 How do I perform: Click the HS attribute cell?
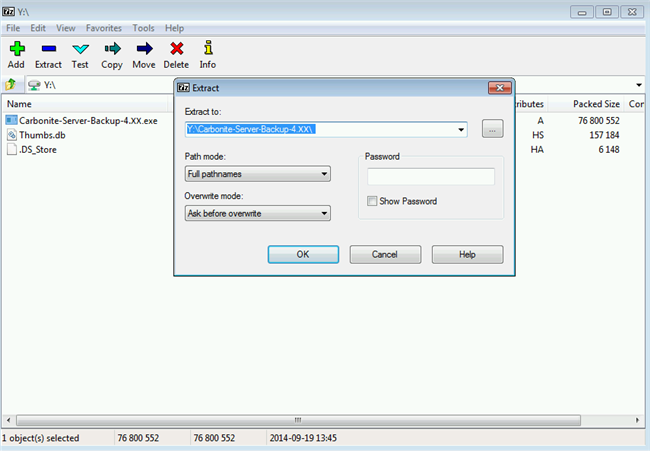[x=538, y=135]
